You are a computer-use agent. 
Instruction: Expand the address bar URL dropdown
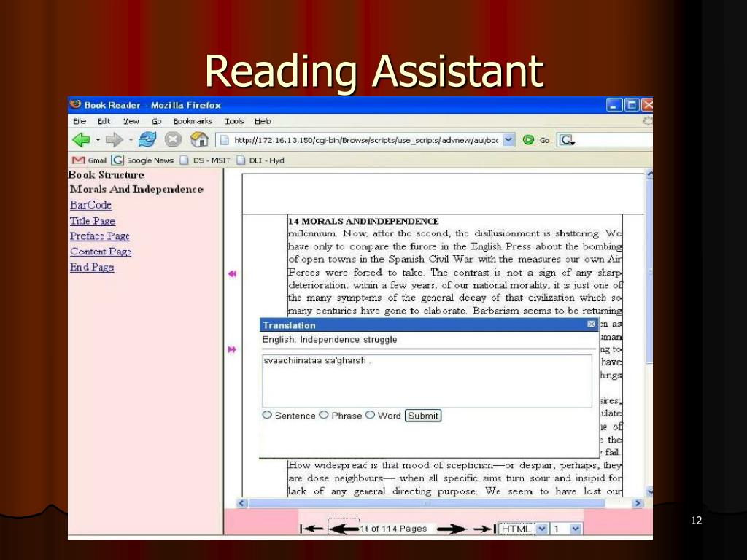pos(508,140)
